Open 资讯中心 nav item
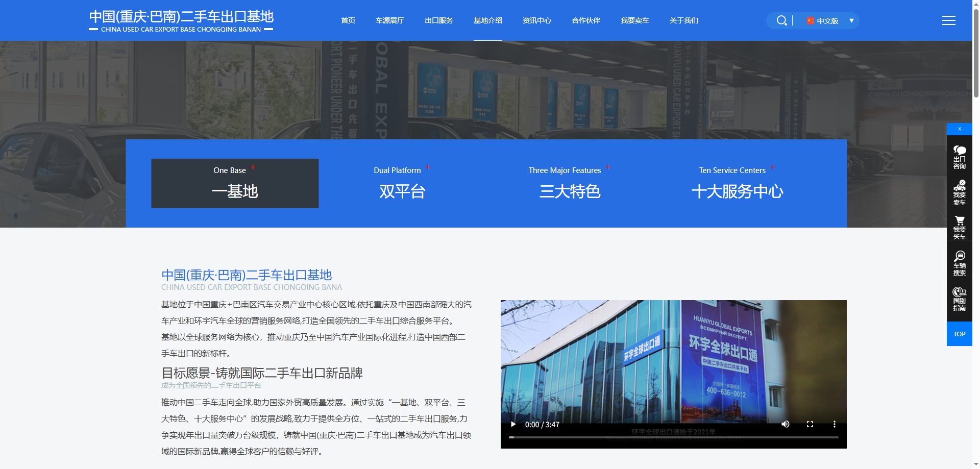Screen dimensions: 980x469 (537, 20)
